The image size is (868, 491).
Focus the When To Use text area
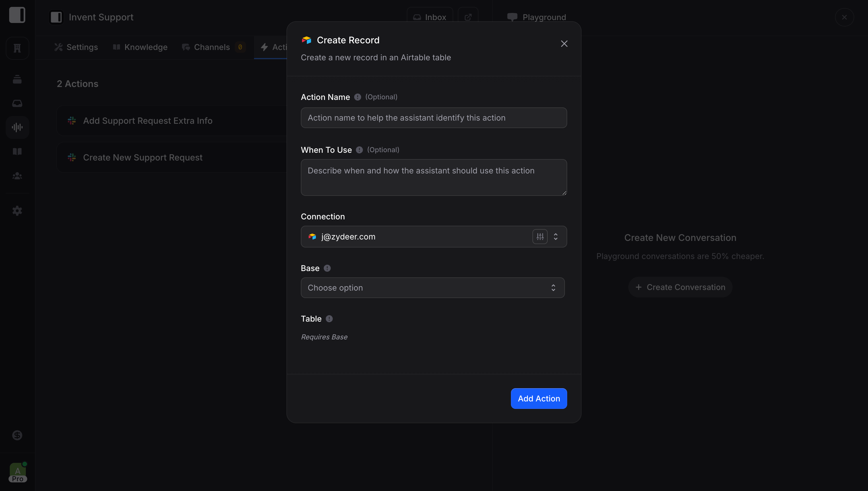click(x=433, y=177)
